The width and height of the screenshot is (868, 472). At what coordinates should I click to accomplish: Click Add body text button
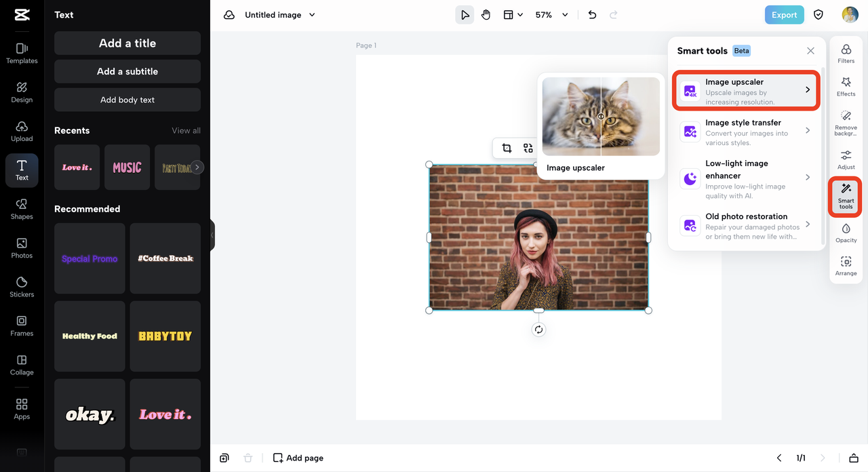127,100
